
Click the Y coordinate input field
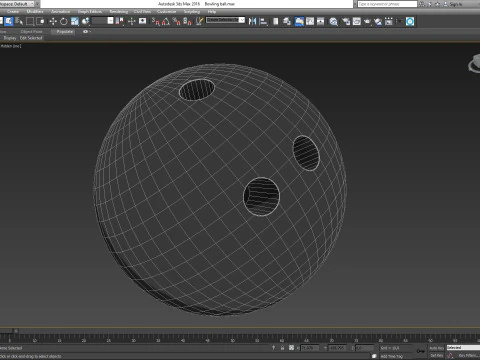coord(337,348)
